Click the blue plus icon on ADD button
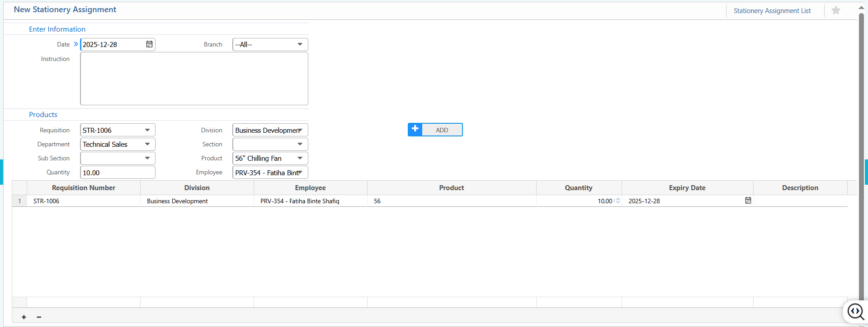This screenshot has width=868, height=327. 415,129
